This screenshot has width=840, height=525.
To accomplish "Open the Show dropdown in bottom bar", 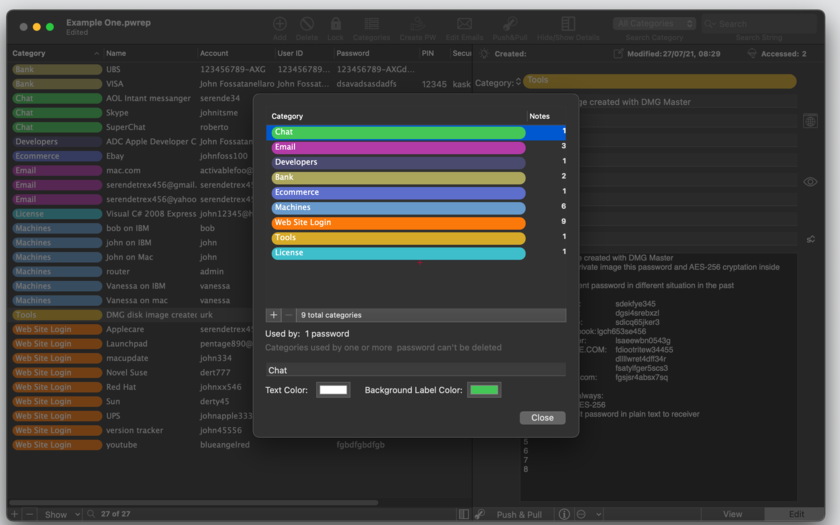I will coord(62,514).
